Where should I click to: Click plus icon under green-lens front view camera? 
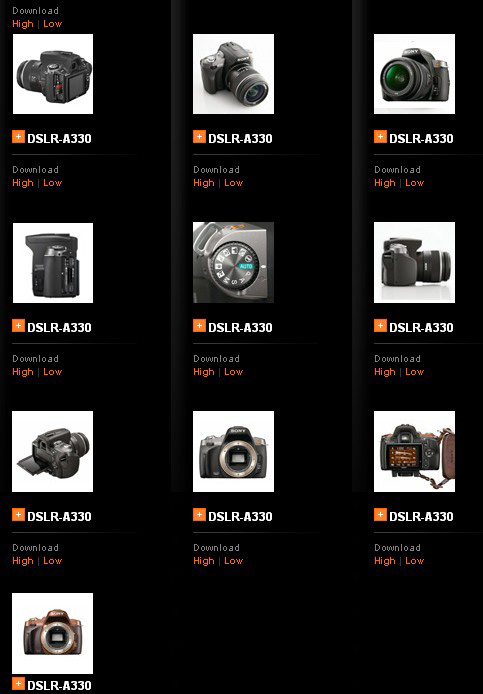[x=380, y=137]
